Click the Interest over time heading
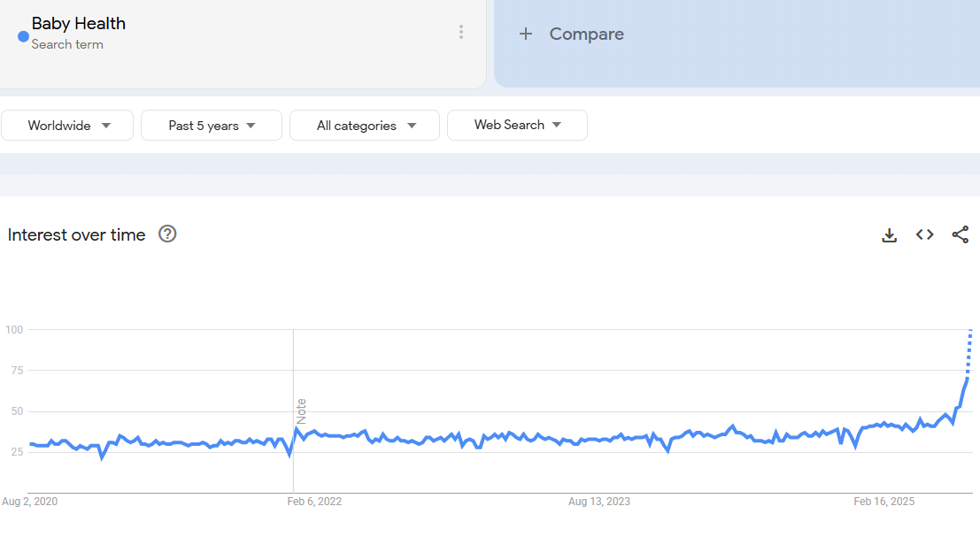 pyautogui.click(x=77, y=234)
